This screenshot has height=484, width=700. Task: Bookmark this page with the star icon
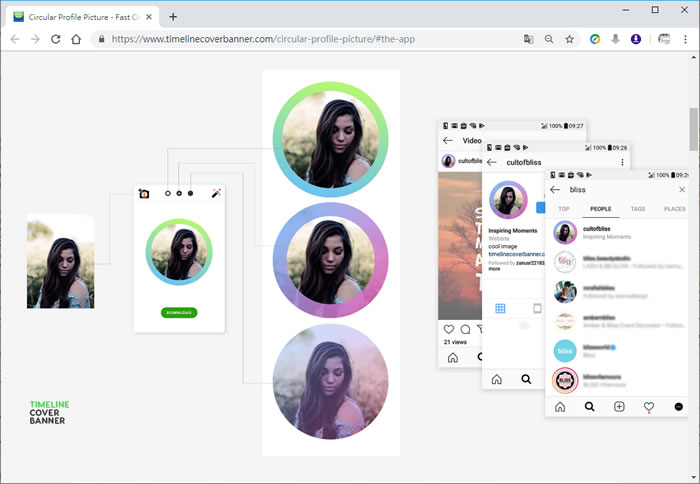(570, 39)
